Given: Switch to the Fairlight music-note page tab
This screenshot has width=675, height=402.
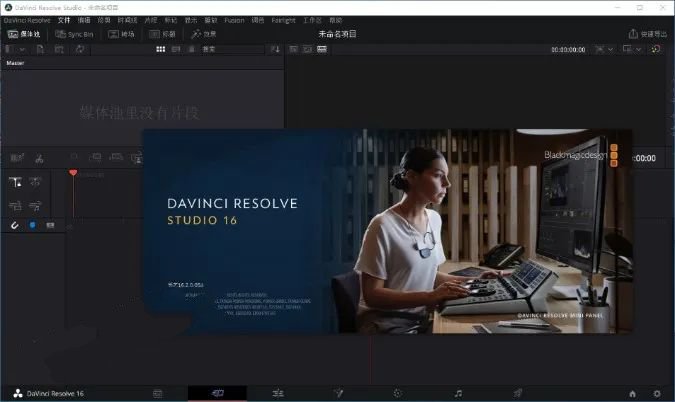Looking at the screenshot, I should tap(458, 393).
